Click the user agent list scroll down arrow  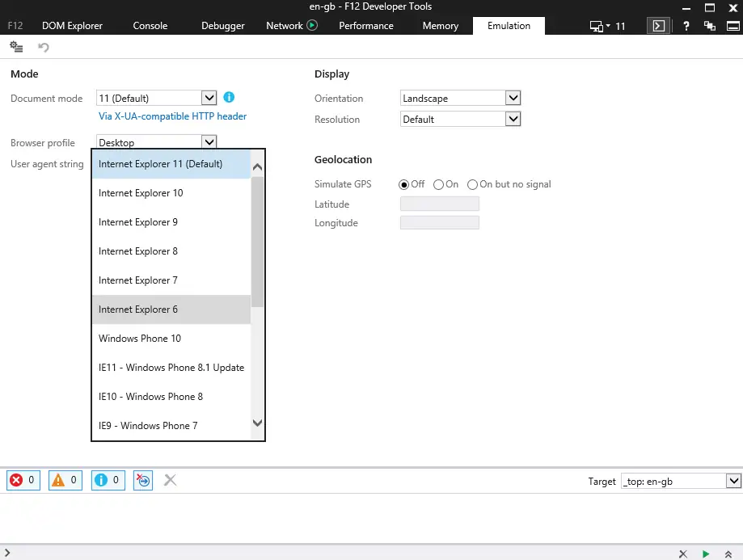(257, 423)
